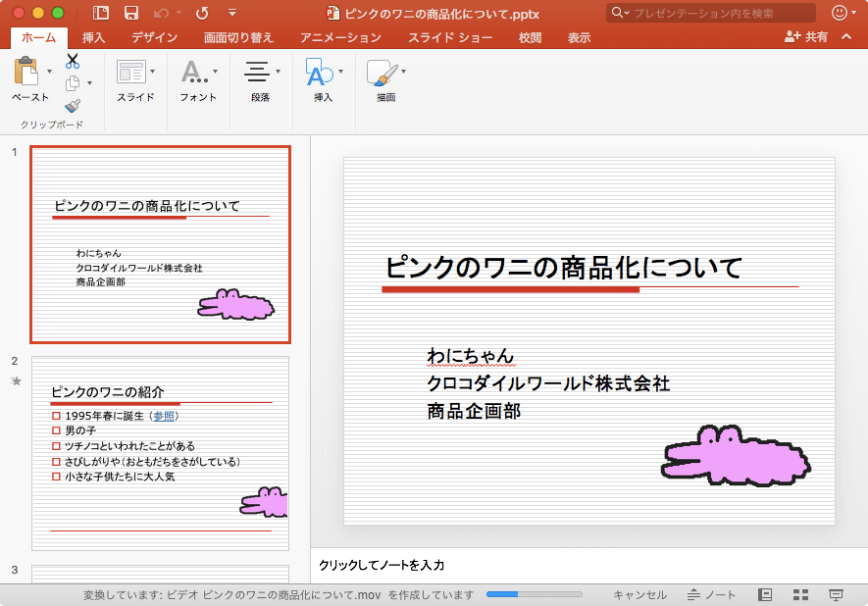
Task: Click the smiley feedback icon
Action: coord(840,13)
